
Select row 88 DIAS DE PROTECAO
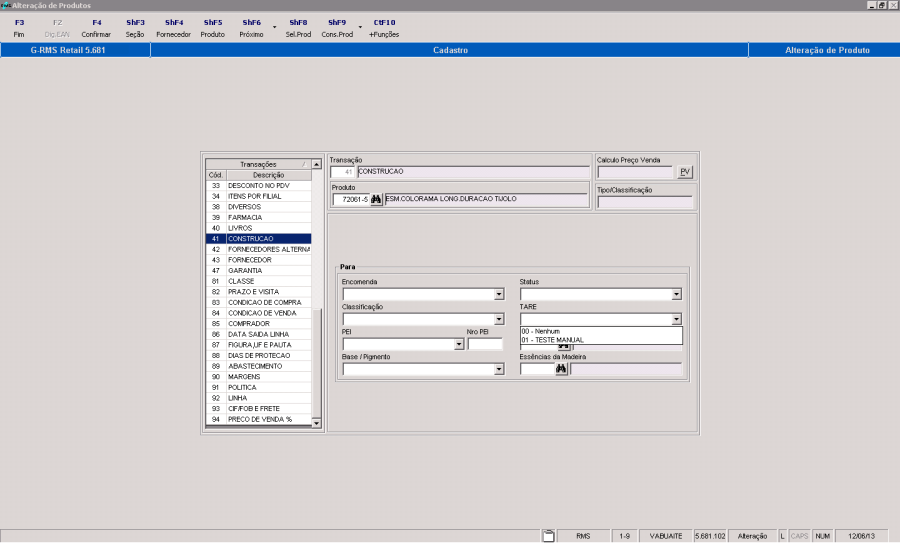click(258, 355)
